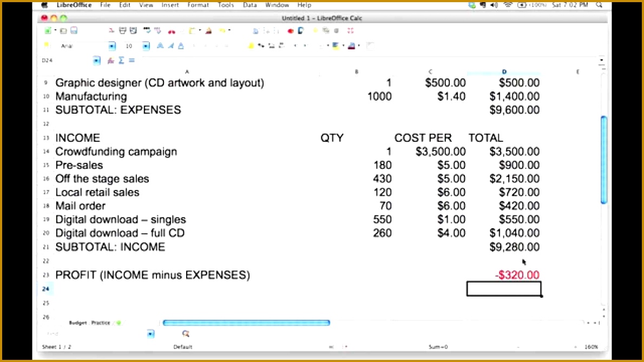644x362 pixels.
Task: Select cell with -$320.00 profit value
Action: [504, 275]
